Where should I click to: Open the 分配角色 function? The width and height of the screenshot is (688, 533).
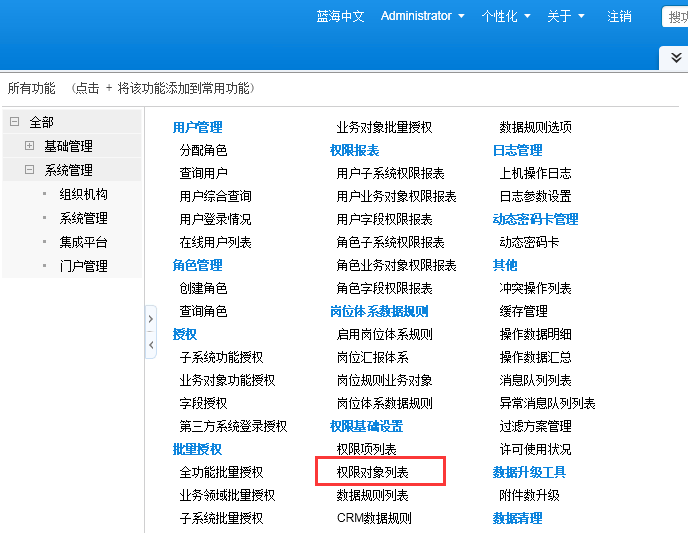[x=203, y=150]
